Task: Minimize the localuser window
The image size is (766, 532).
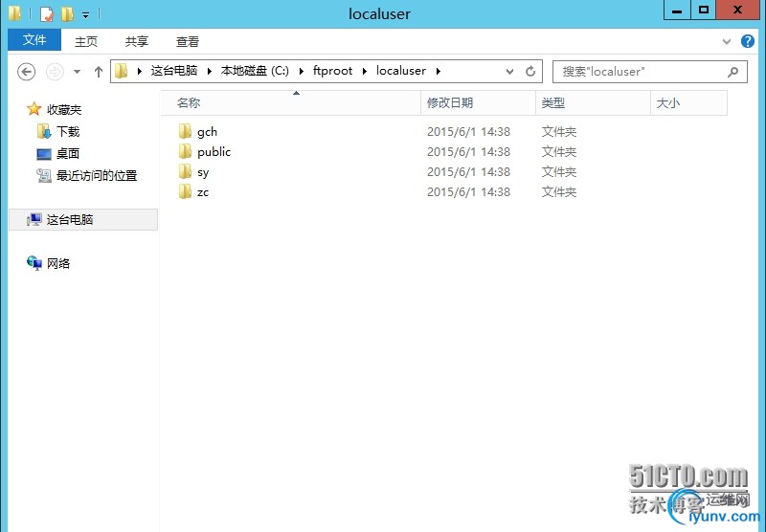Action: [677, 11]
